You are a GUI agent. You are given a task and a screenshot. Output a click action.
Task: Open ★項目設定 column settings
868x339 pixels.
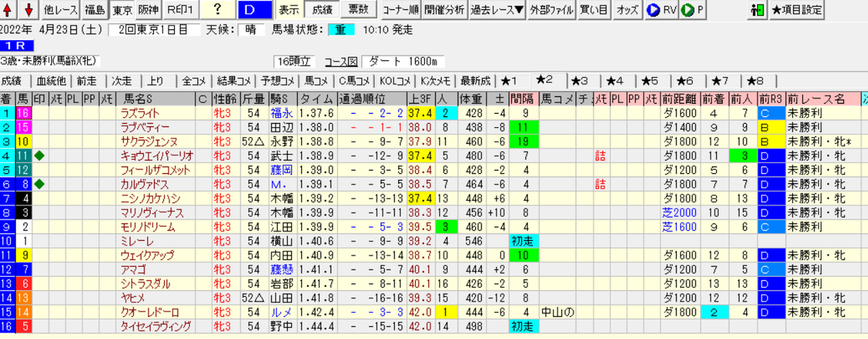pyautogui.click(x=797, y=10)
